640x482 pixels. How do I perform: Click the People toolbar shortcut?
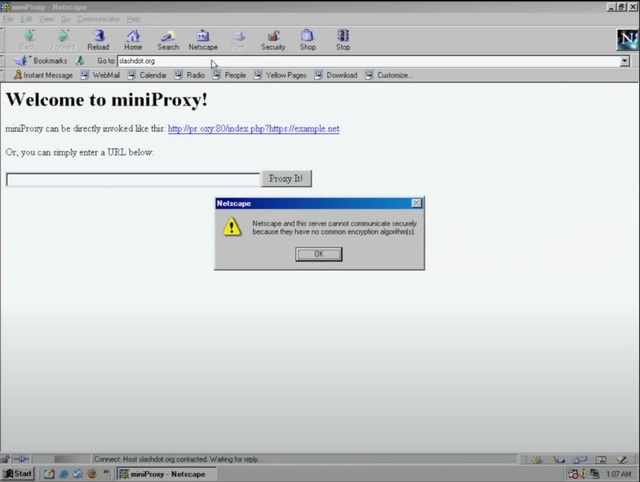[229, 75]
